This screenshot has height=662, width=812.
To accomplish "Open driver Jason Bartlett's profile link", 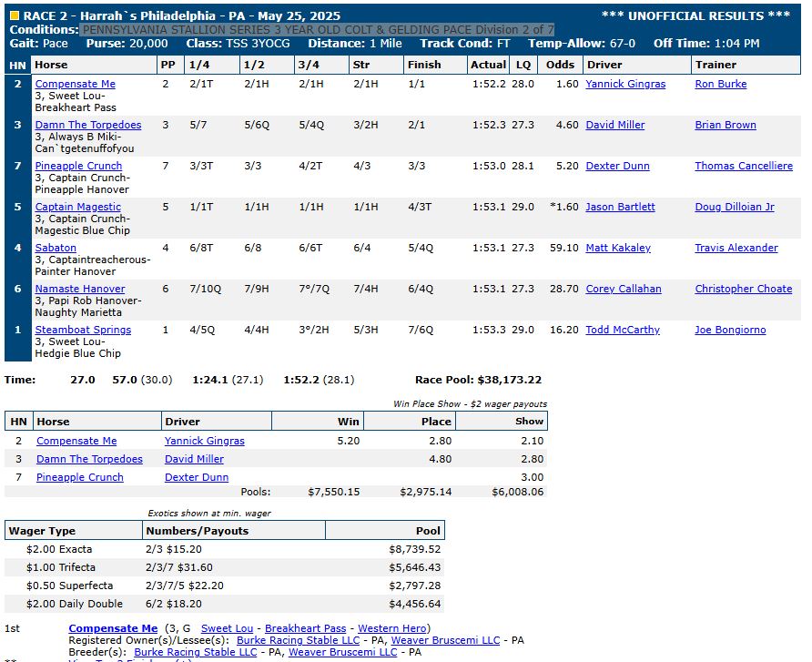I will coord(620,207).
